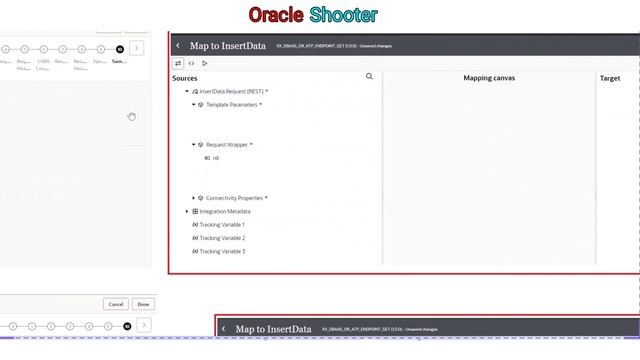This screenshot has height=360, width=640.
Task: Click the Target panel heading
Action: (610, 78)
